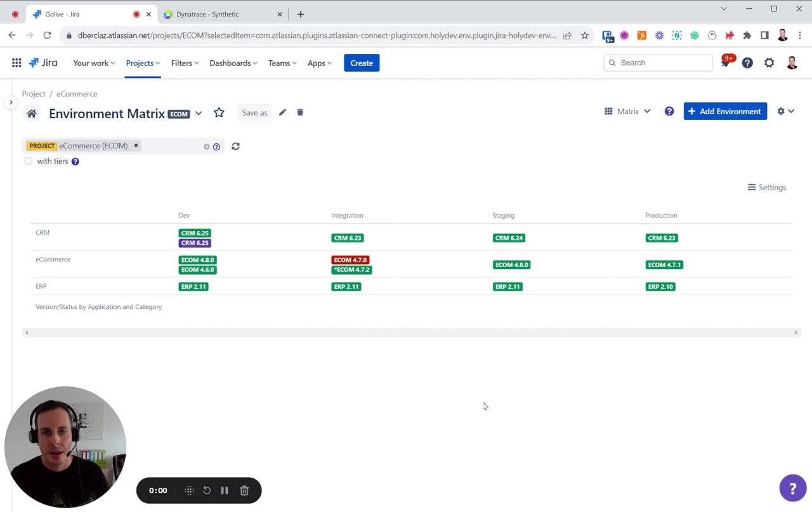Click the Save as button
Image resolution: width=812 pixels, height=512 pixels.
click(254, 113)
